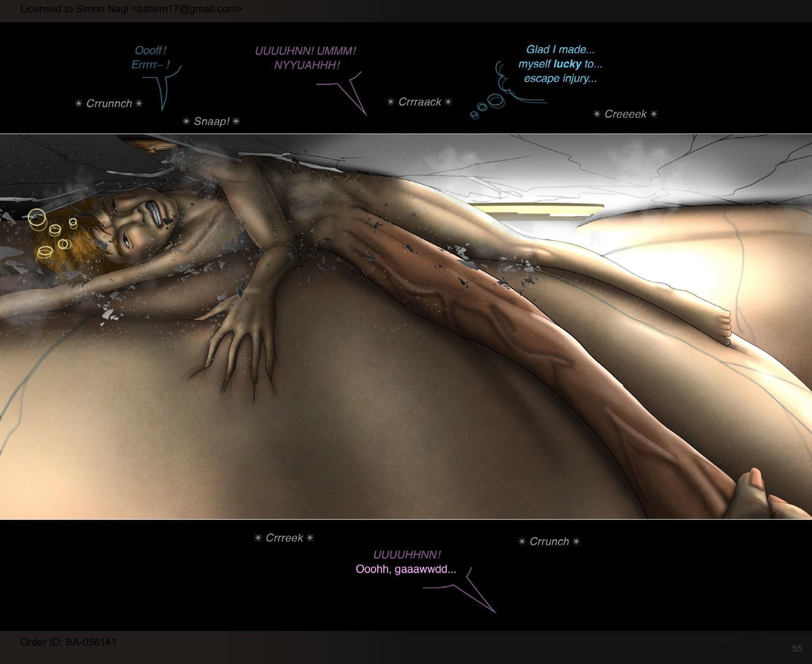
Task: Click the "Glad I made... myself lucky" thought text
Action: point(560,64)
